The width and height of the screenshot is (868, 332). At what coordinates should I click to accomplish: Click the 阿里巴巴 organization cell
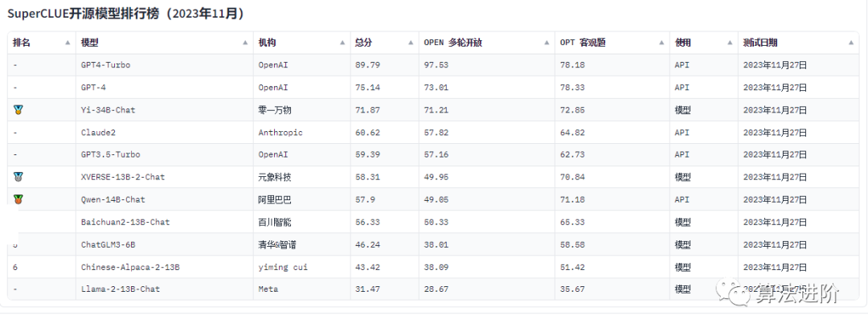[x=301, y=199]
